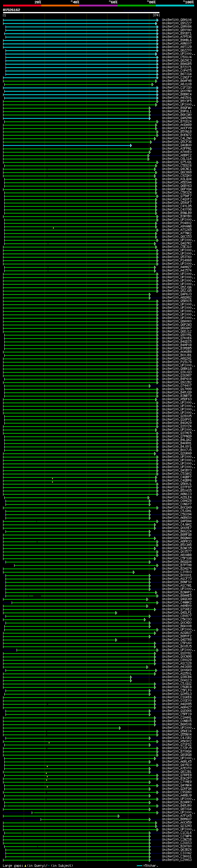Select the UniRef100_P15178 label
The height and width of the screenshot is (868, 197).
(x=176, y=362)
